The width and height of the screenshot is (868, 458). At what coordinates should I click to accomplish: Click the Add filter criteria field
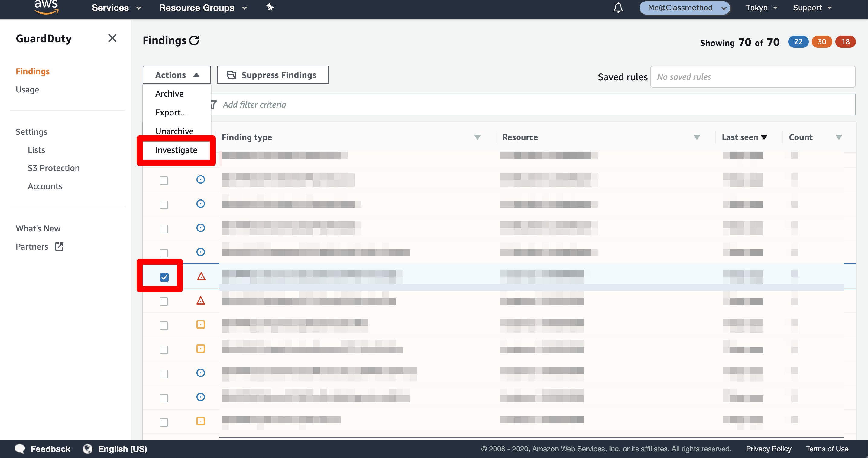pos(533,105)
